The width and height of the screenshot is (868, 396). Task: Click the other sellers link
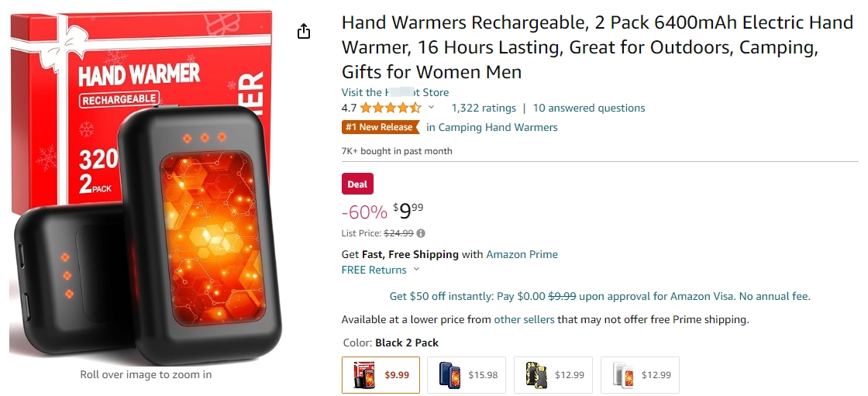(524, 319)
